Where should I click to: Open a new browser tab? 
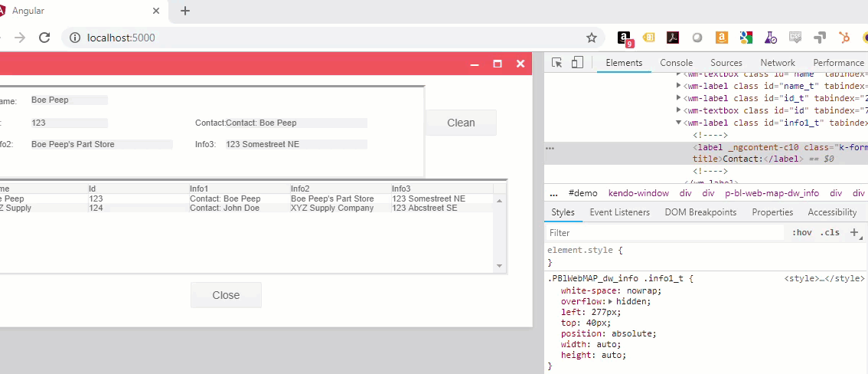click(x=185, y=11)
